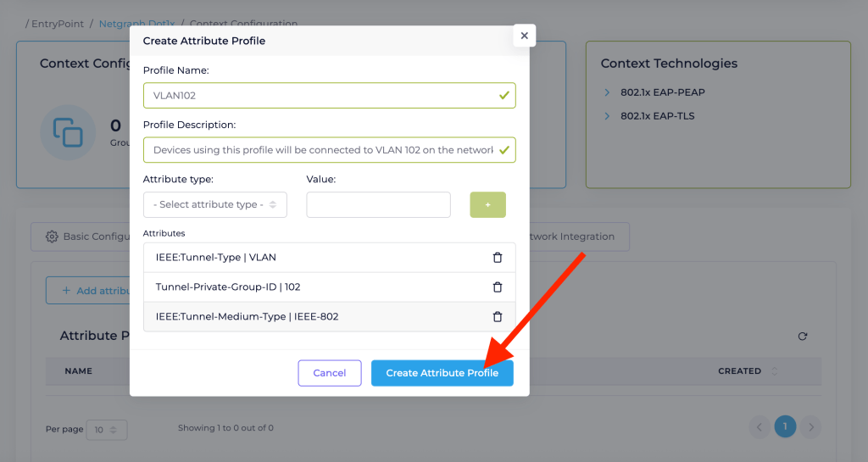Refresh the attribute profiles table
The image size is (868, 462).
[803, 337]
